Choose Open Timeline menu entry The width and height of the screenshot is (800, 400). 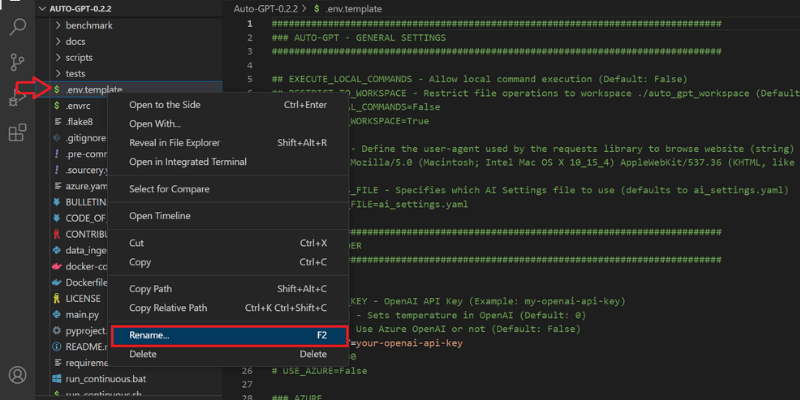coord(228,216)
